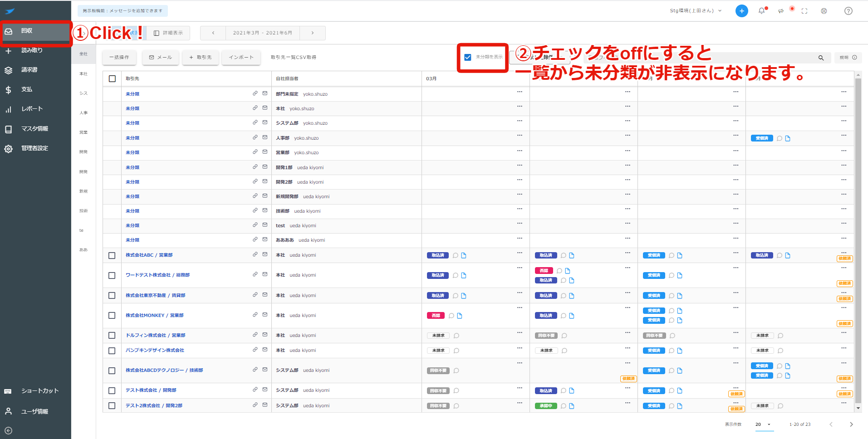Viewport: 868px width, 439px height.
Task: Click the megaphone announcements icon
Action: click(x=781, y=11)
